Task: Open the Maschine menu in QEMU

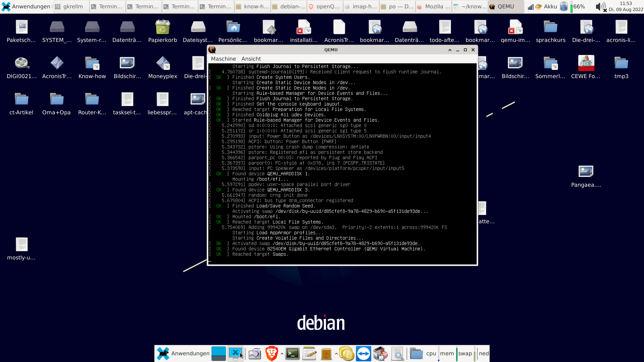Action: 223,59
